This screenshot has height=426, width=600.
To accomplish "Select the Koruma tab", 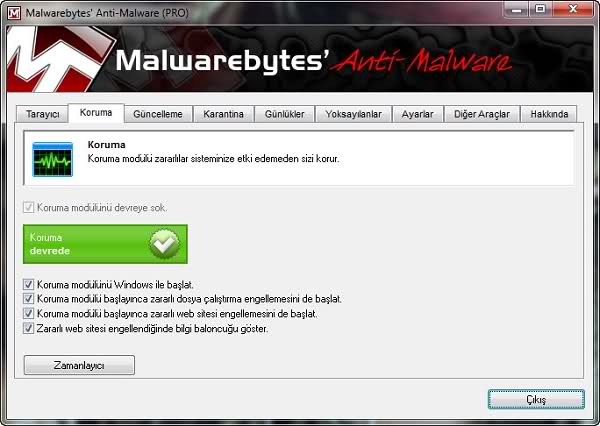I will coord(96,114).
